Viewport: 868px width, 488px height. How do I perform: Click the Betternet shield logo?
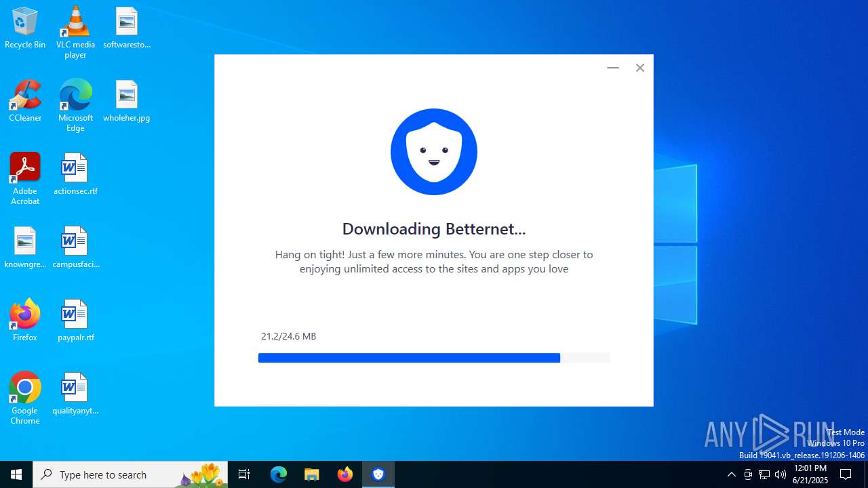pyautogui.click(x=434, y=152)
